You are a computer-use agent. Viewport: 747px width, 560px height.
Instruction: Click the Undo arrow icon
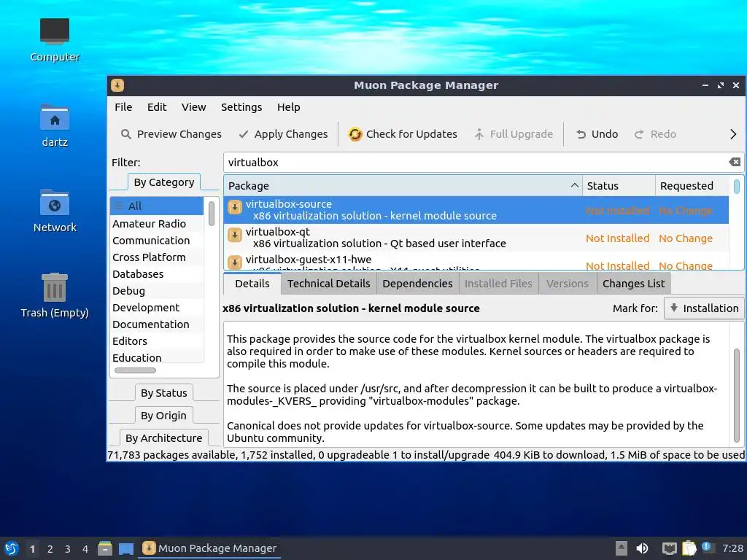click(x=581, y=134)
